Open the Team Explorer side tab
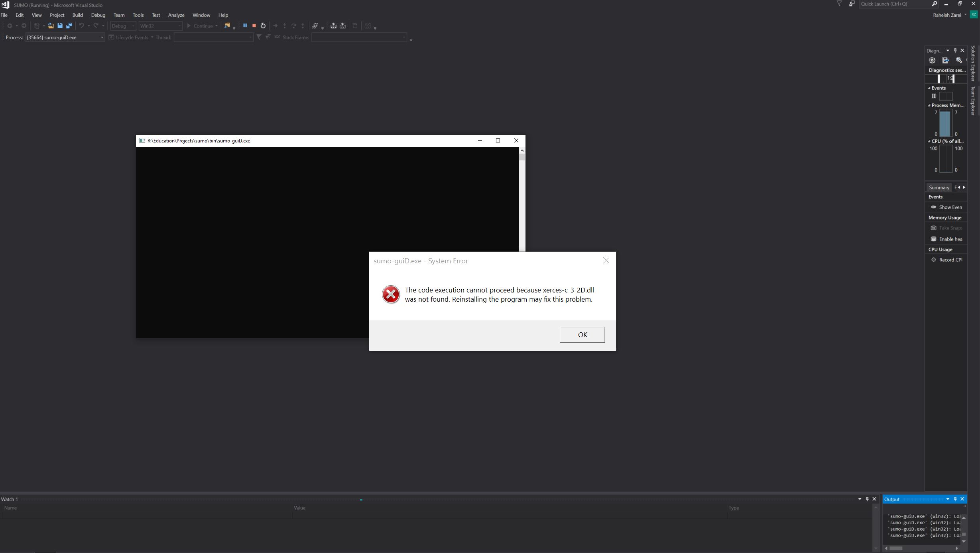The height and width of the screenshot is (553, 980). [x=973, y=101]
